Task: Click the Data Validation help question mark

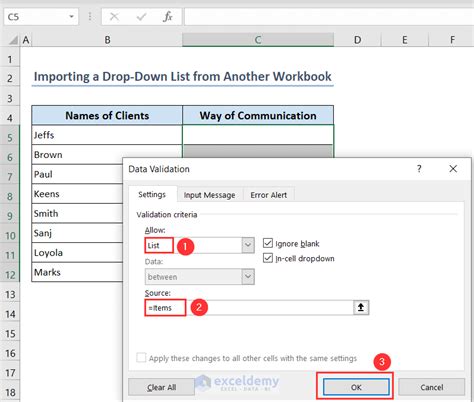Action: 419,169
